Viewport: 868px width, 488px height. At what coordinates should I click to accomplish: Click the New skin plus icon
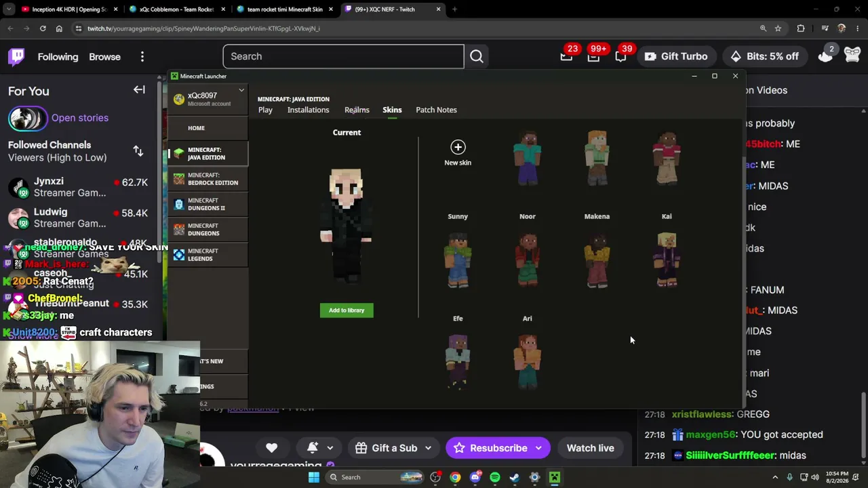point(458,147)
